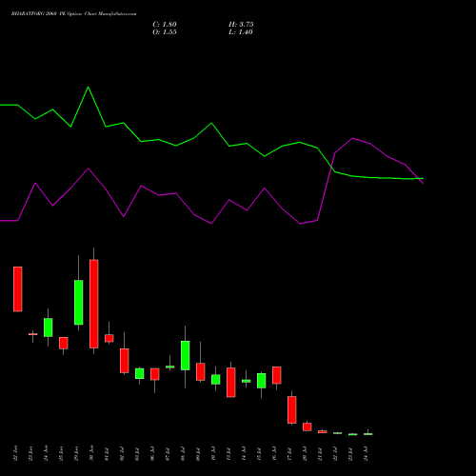Click the red candlestick for 17 Jul
The width and height of the screenshot is (476, 476).
point(292,409)
